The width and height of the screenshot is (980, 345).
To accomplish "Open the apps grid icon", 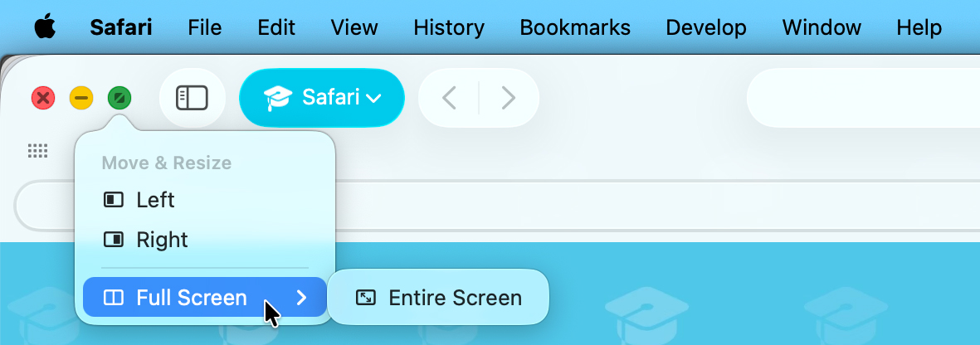I will 37,150.
